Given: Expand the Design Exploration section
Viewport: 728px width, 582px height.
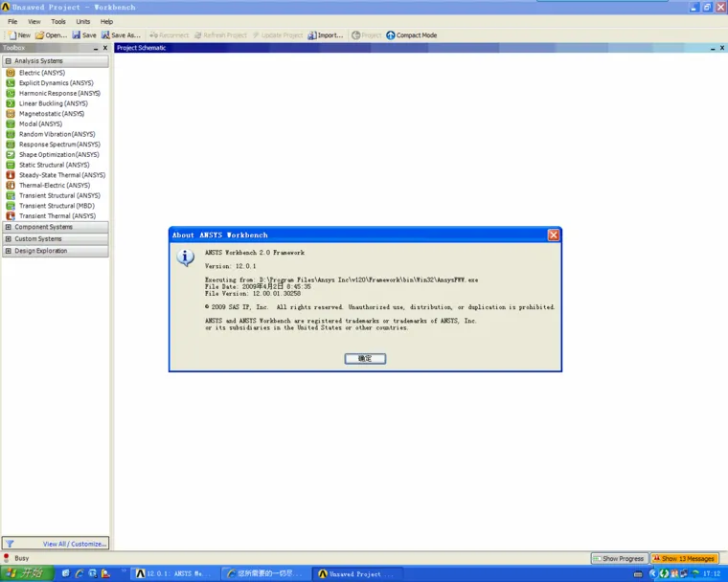Looking at the screenshot, I should coord(9,251).
